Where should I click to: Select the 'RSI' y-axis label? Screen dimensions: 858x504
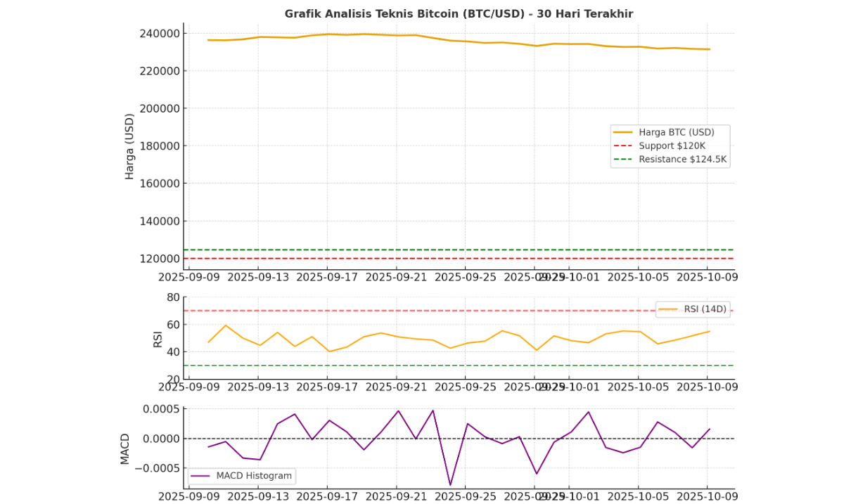click(x=158, y=339)
